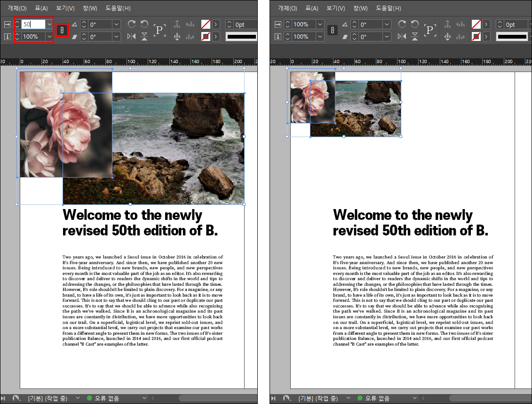Flip horizontal in left window
The image size is (532, 404).
pos(131,36)
